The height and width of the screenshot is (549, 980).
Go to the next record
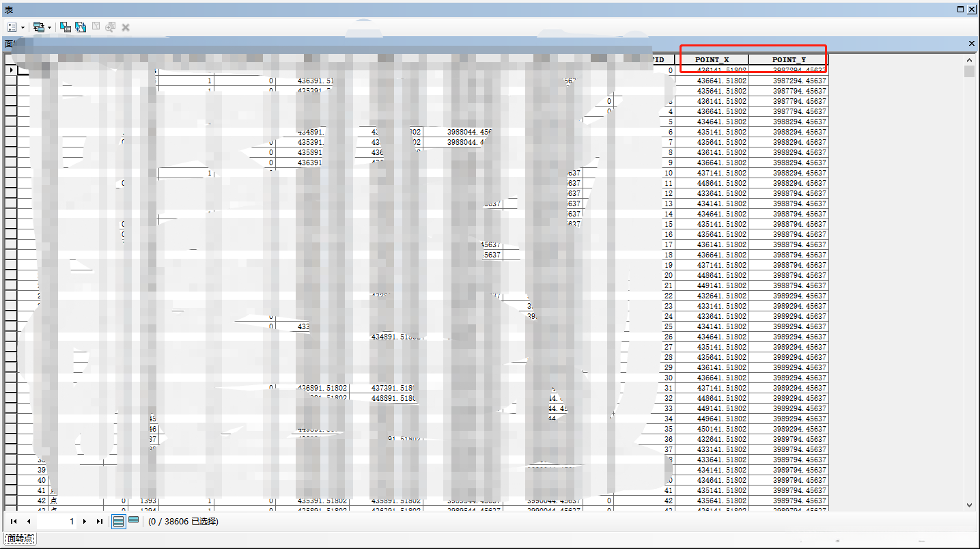(x=84, y=521)
